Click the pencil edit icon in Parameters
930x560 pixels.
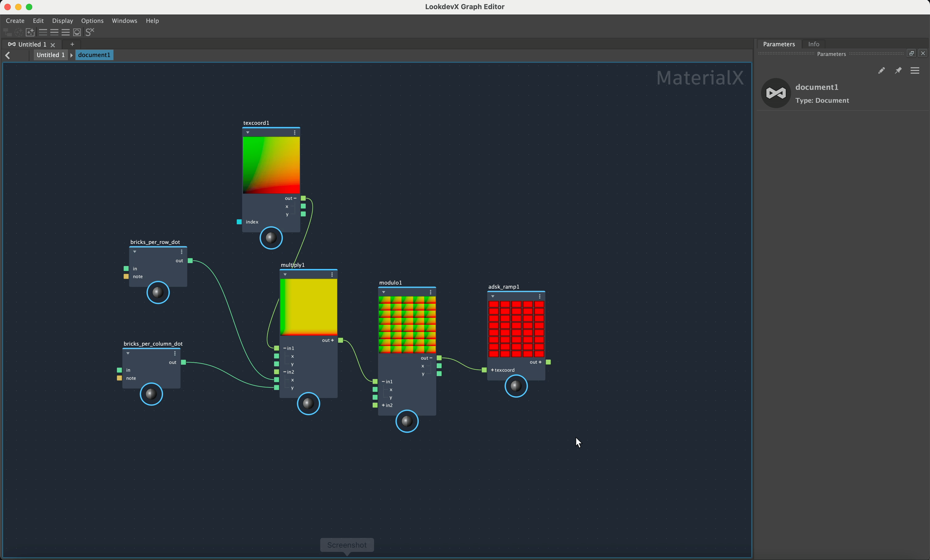tap(881, 70)
